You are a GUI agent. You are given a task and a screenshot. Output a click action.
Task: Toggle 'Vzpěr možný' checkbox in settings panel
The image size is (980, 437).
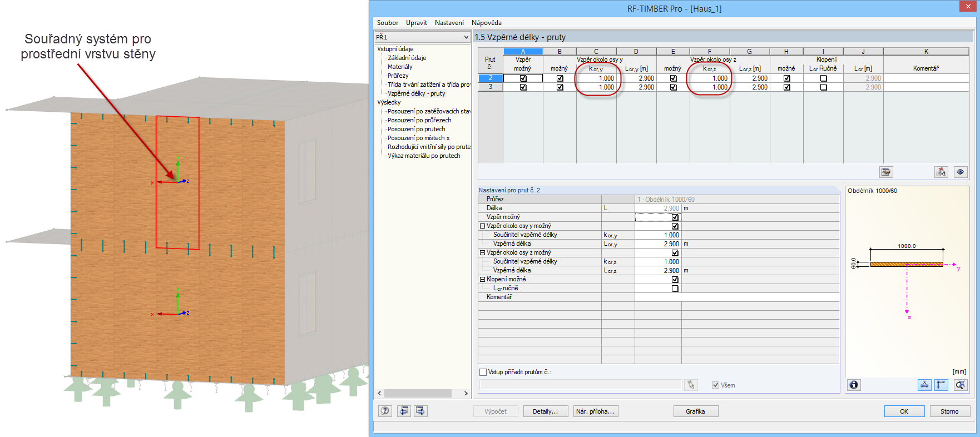[x=675, y=217]
